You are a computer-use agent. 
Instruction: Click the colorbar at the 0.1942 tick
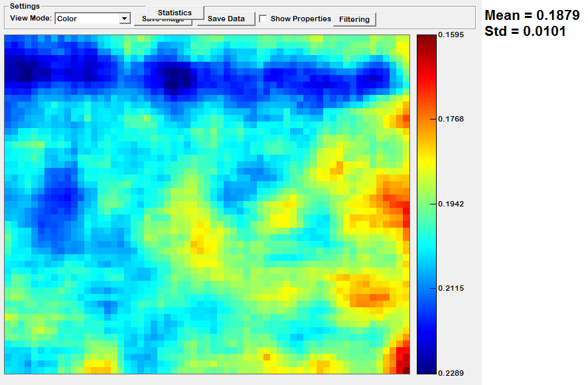click(x=426, y=204)
